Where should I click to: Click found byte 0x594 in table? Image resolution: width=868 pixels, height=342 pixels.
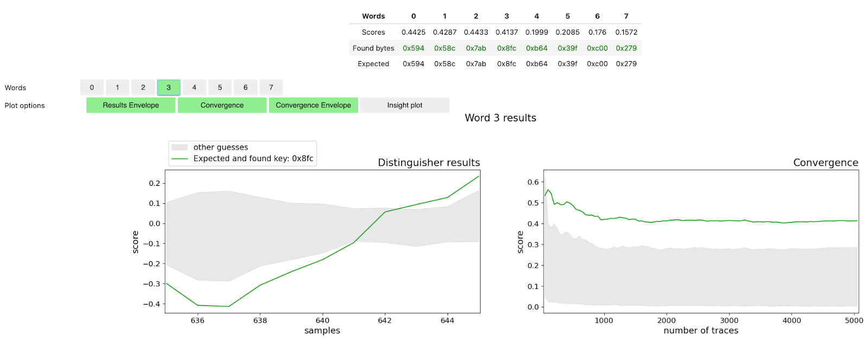[x=413, y=48]
